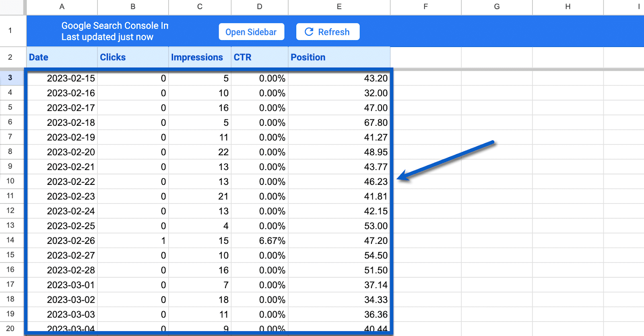The image size is (644, 336).
Task: Click the Impressions header cell
Action: click(200, 57)
